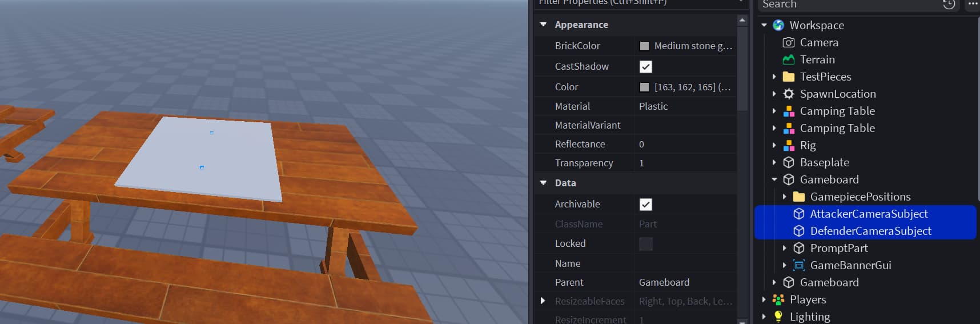Image resolution: width=980 pixels, height=324 pixels.
Task: Click the DefenderCameraSubject part icon
Action: (x=799, y=231)
